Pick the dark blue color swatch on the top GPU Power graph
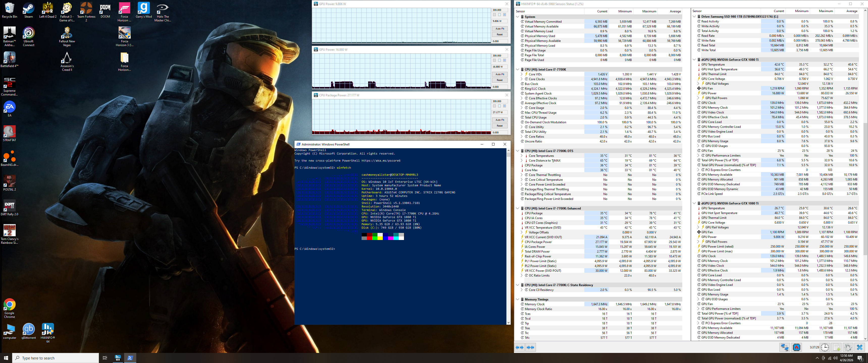The height and width of the screenshot is (363, 868). (504, 15)
